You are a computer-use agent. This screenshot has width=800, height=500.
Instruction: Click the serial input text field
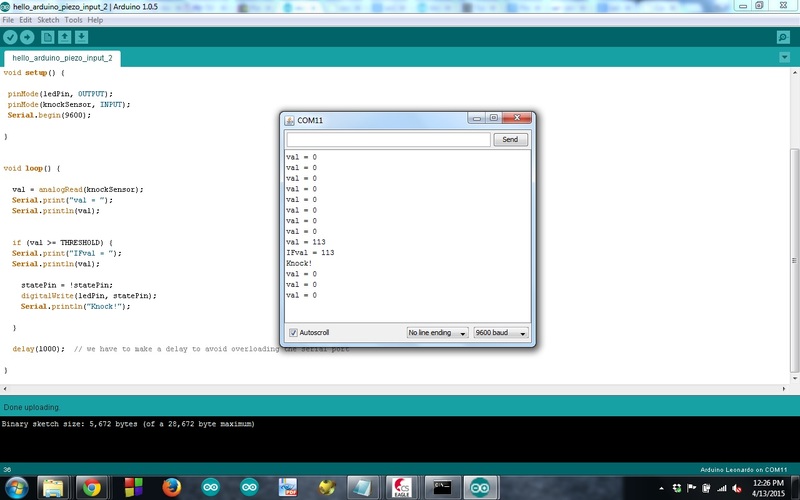[x=388, y=139]
